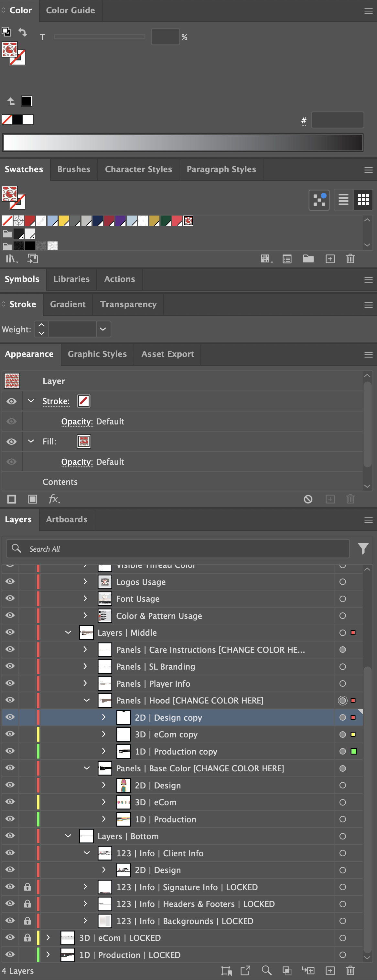Click the Fill Opacity link in Appearance
377x980 pixels.
click(x=77, y=462)
